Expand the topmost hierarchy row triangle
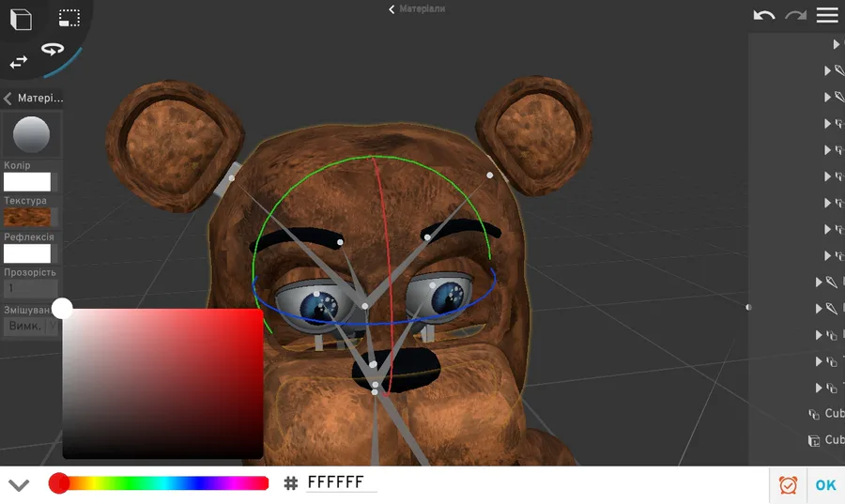 coord(837,44)
